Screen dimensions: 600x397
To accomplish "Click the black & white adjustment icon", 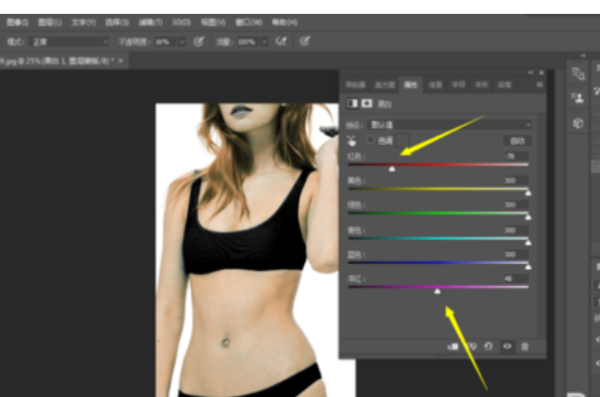I will pyautogui.click(x=352, y=103).
